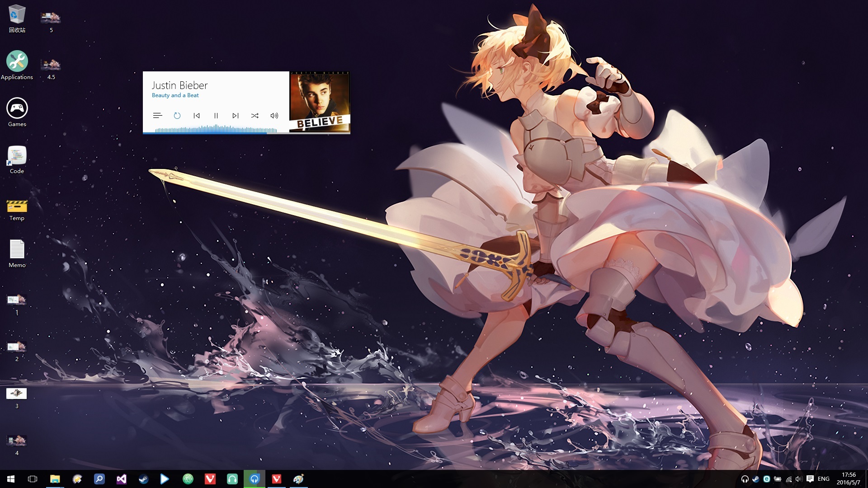Open the Games desktop icon
The height and width of the screenshot is (488, 868).
tap(17, 109)
